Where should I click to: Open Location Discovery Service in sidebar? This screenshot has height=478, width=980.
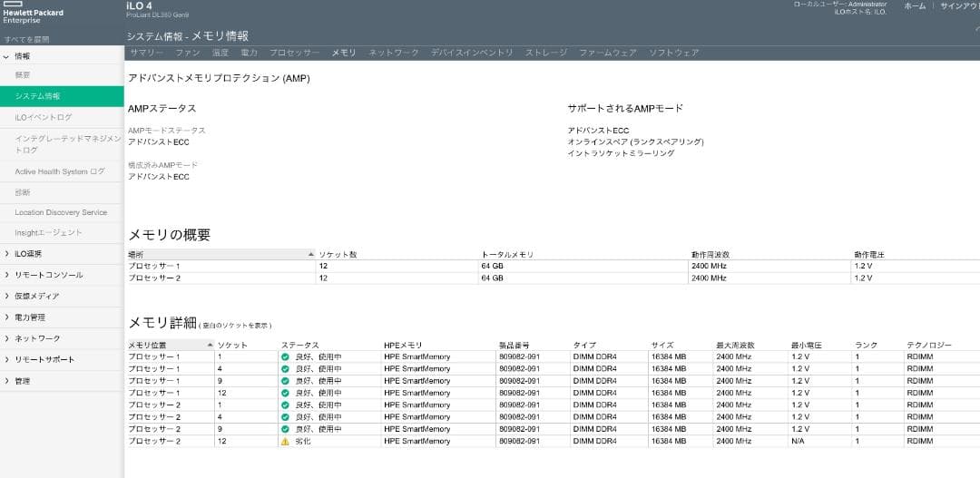pyautogui.click(x=62, y=212)
